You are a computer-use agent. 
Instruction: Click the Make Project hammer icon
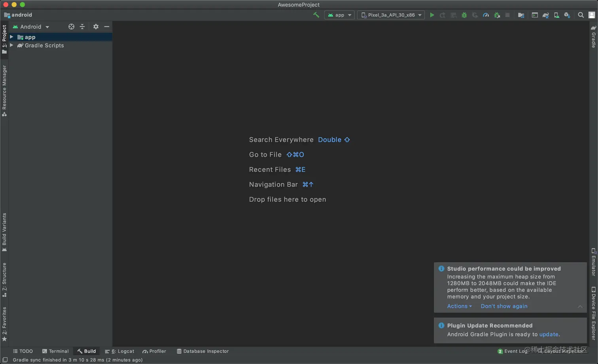click(x=316, y=15)
